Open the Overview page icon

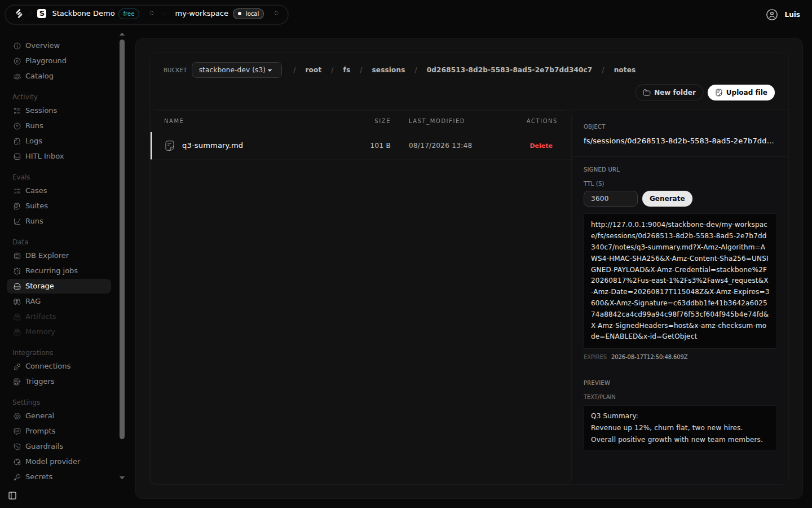(17, 46)
